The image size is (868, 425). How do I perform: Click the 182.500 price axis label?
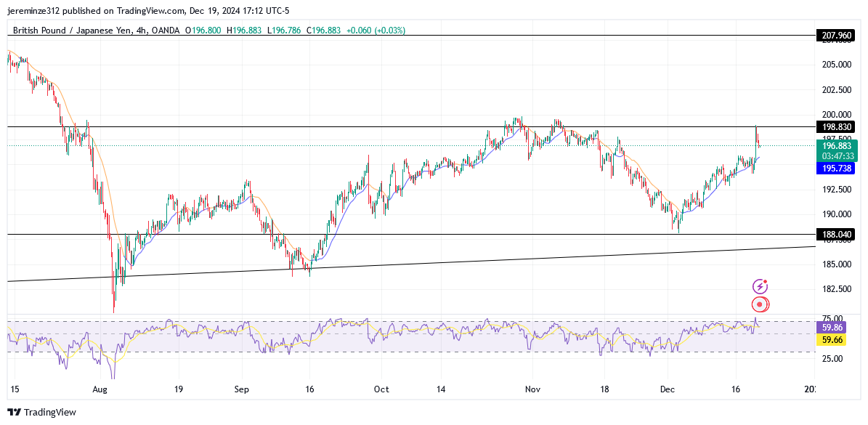click(x=836, y=289)
